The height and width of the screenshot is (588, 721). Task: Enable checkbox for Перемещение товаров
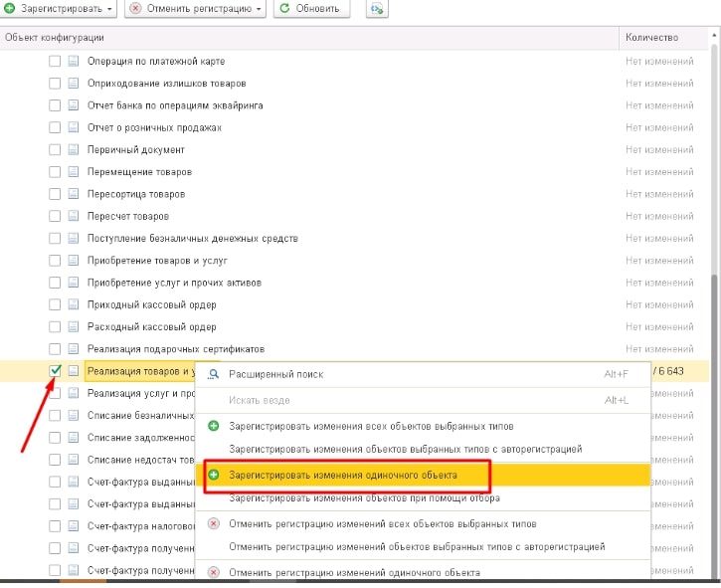pyautogui.click(x=55, y=172)
